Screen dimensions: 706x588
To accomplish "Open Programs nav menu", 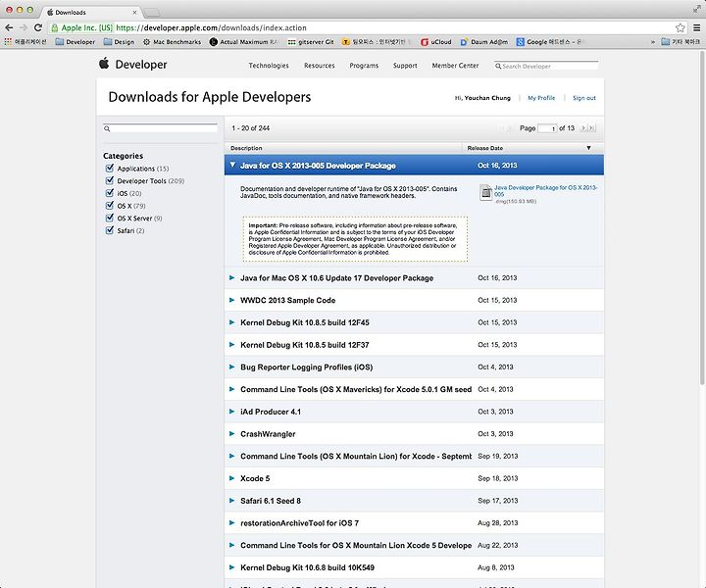I will (x=364, y=66).
